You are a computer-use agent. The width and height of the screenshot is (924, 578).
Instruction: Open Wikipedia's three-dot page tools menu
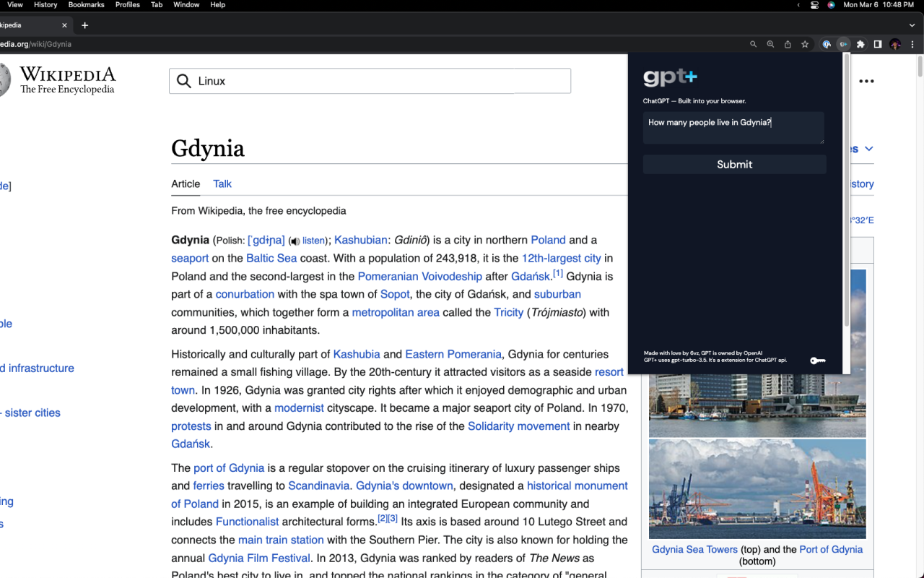[x=866, y=81]
